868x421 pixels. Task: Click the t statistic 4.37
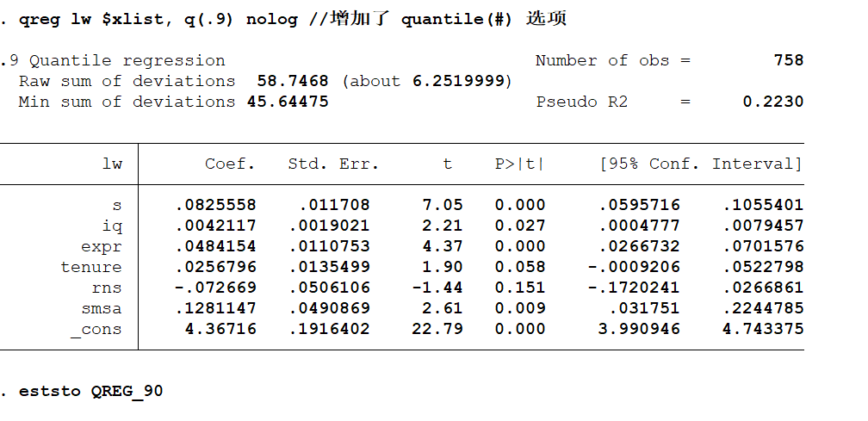pos(443,246)
